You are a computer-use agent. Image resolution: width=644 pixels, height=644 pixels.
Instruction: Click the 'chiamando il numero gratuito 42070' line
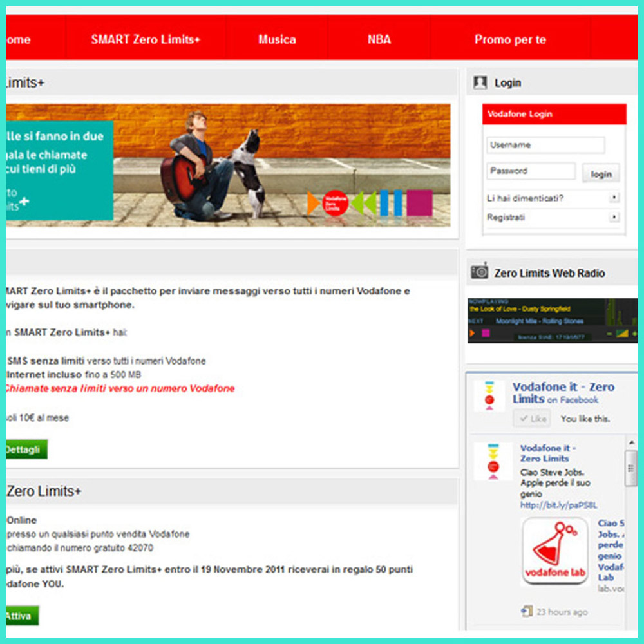(80, 548)
